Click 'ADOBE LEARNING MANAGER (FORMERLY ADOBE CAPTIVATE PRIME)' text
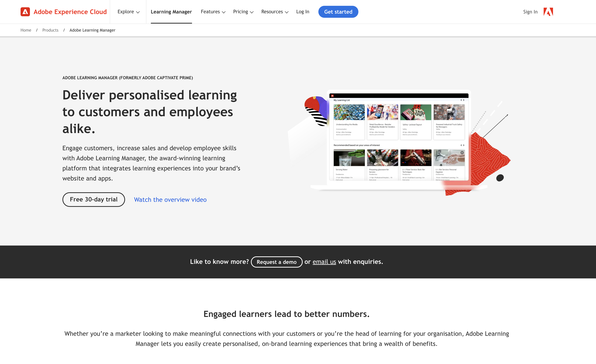The width and height of the screenshot is (596, 364). 128,78
